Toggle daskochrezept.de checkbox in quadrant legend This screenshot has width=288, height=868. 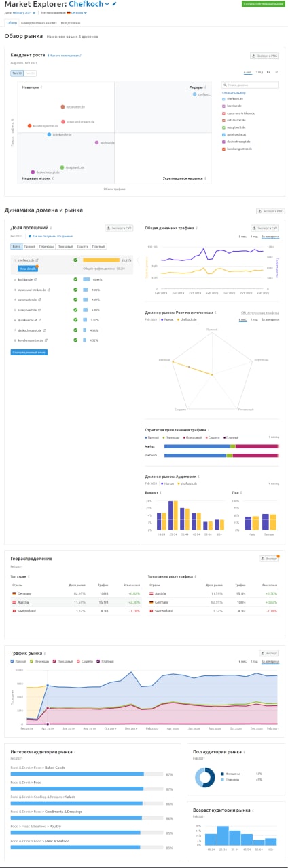224,142
